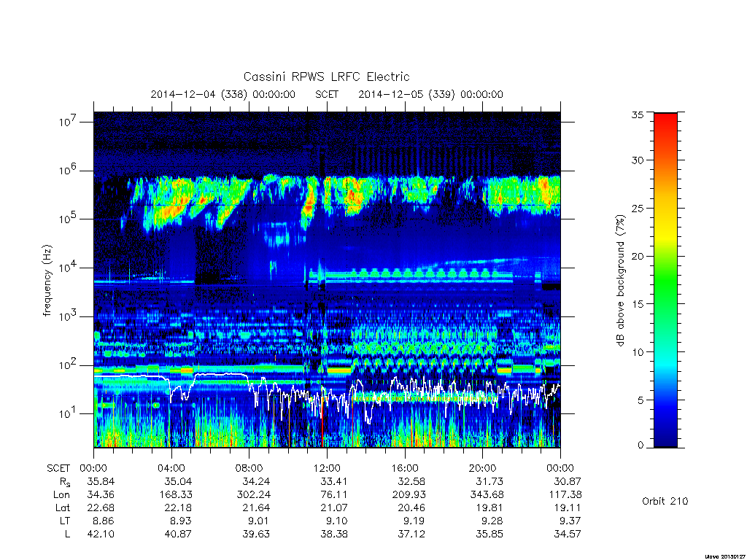
Task: Click the Lon value '302.24'
Action: tap(253, 495)
